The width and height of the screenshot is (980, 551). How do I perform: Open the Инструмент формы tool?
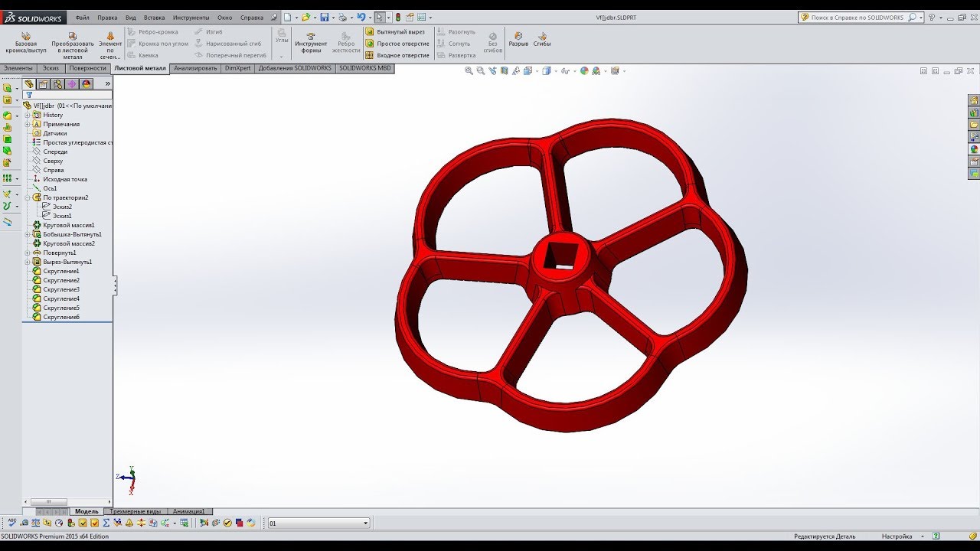(311, 43)
